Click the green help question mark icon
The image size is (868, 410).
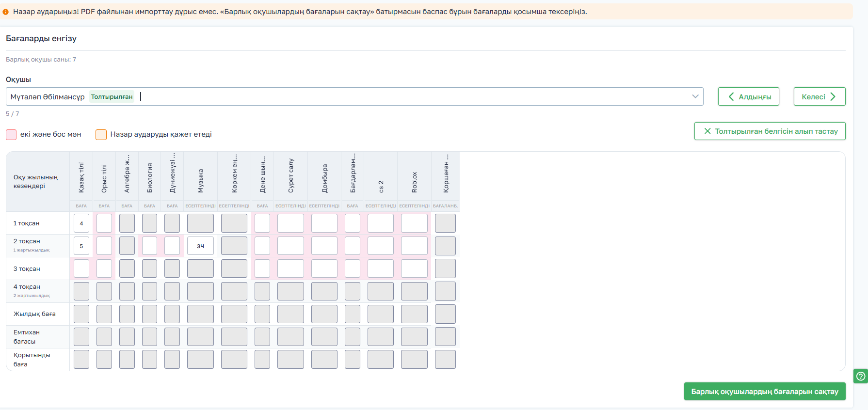(x=861, y=376)
